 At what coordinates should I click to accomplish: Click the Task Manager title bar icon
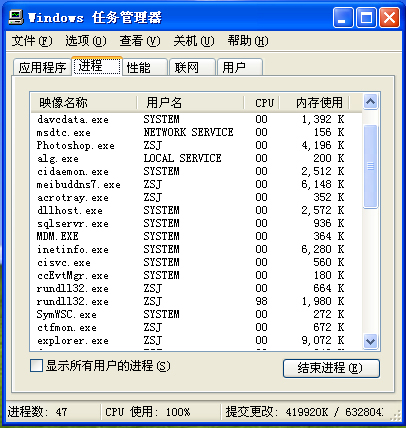(15, 17)
